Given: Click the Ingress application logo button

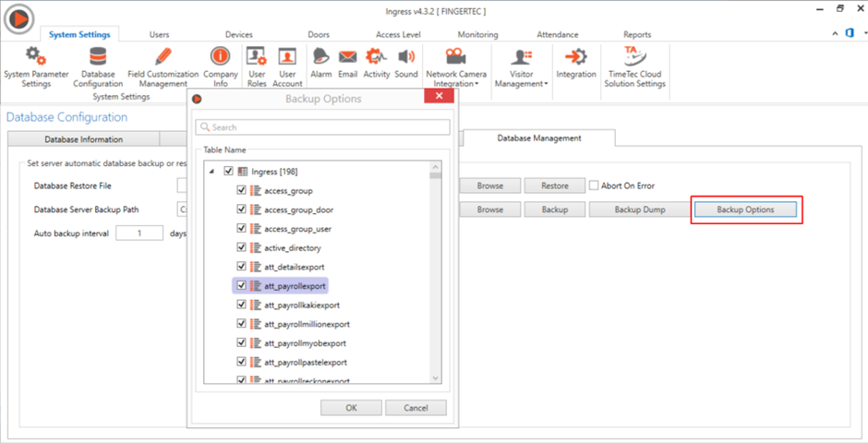Looking at the screenshot, I should pos(19,19).
